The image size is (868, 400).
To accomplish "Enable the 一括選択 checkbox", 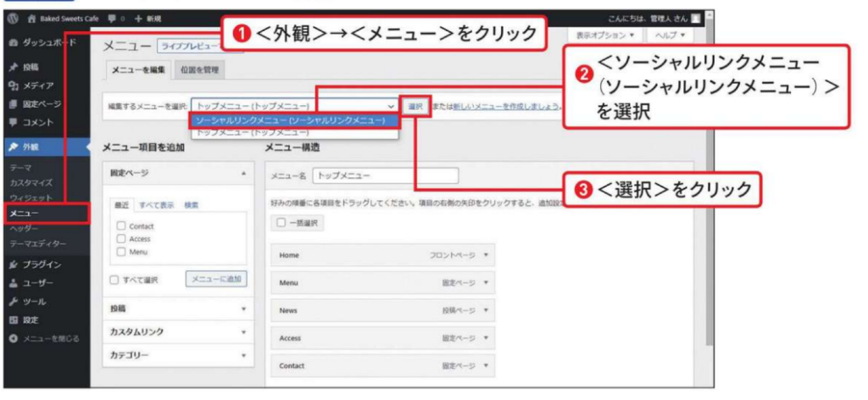I will 281,222.
